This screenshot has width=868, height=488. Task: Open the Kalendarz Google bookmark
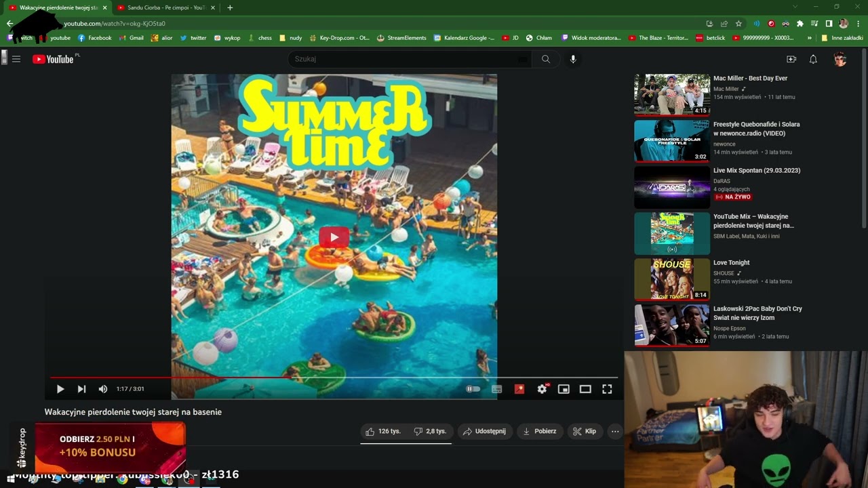coord(464,38)
